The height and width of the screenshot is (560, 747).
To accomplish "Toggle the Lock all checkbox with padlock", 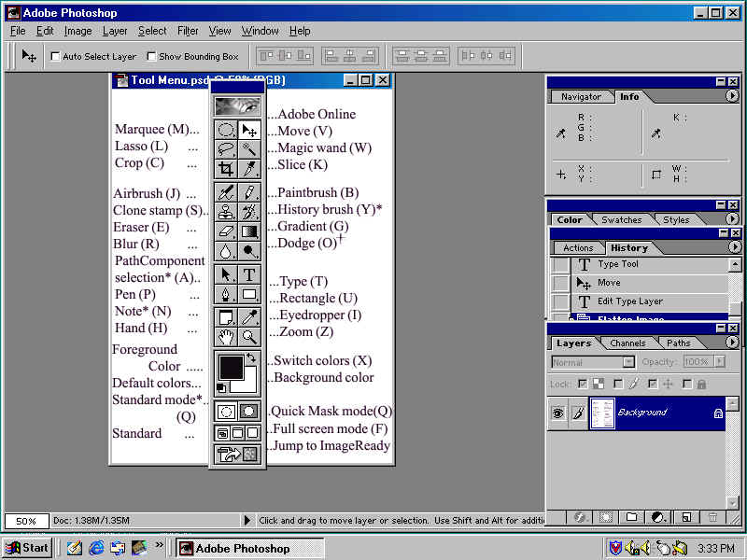I will (687, 384).
